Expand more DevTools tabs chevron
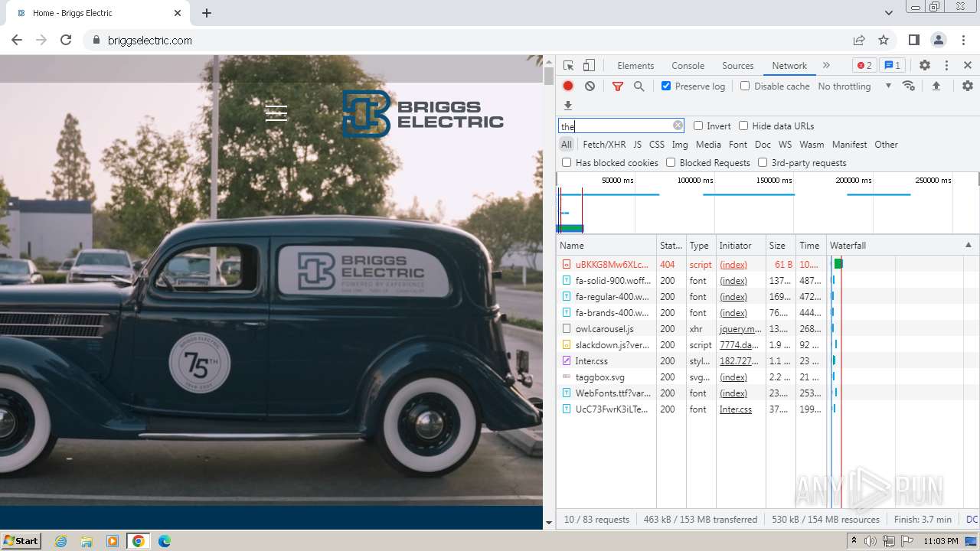This screenshot has width=980, height=551. pyautogui.click(x=826, y=65)
